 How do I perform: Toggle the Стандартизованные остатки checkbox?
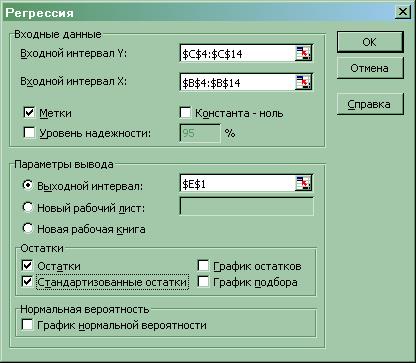(x=27, y=282)
